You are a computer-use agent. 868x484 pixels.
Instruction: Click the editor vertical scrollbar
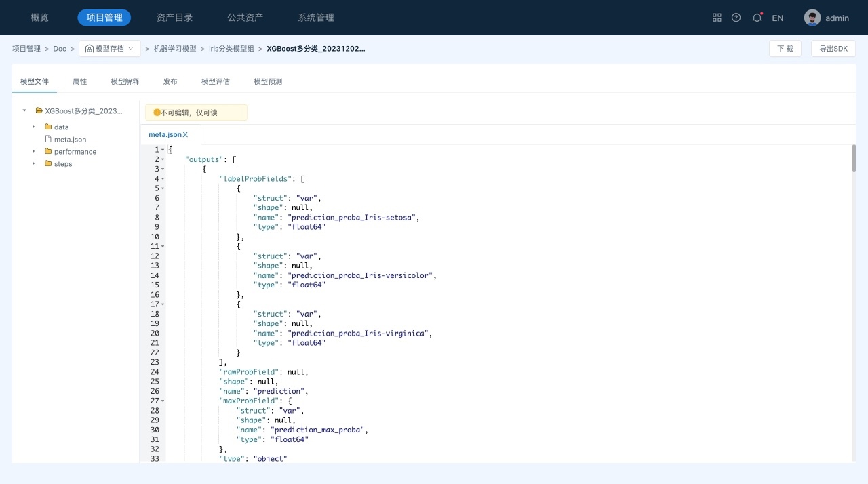(x=853, y=159)
